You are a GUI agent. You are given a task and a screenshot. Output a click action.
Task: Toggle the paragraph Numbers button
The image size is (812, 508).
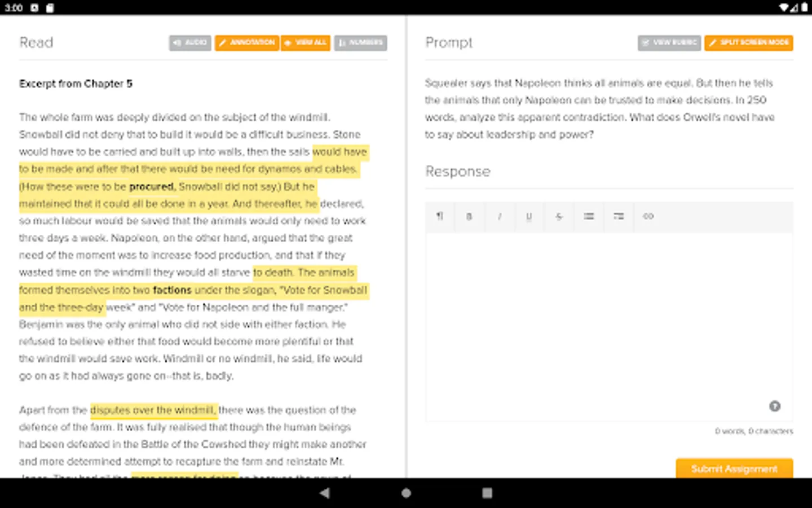360,43
